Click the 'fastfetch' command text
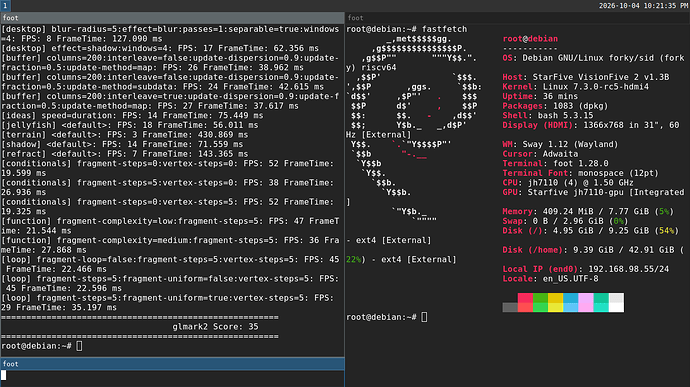 [444, 29]
